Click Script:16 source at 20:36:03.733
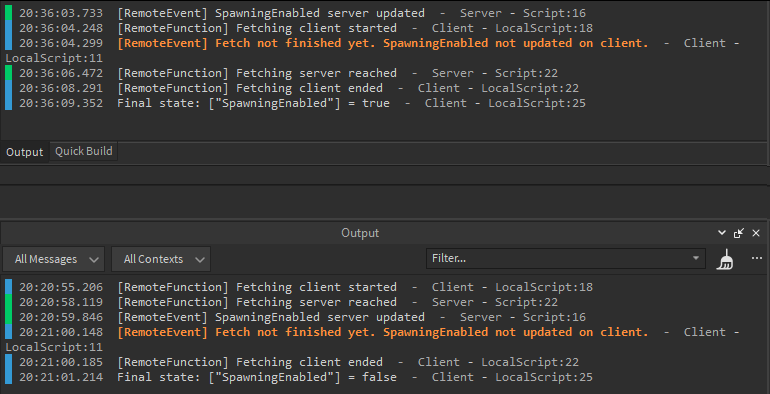Image resolution: width=770 pixels, height=394 pixels. tap(554, 13)
